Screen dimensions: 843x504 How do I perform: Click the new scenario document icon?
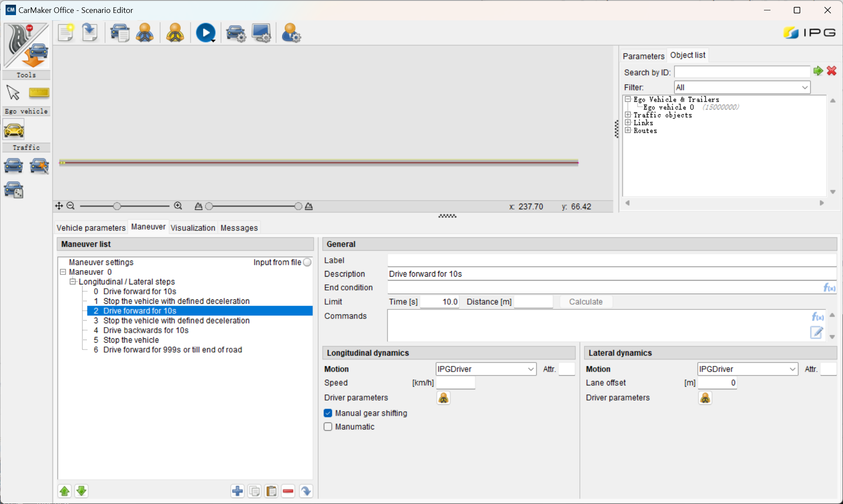[66, 33]
